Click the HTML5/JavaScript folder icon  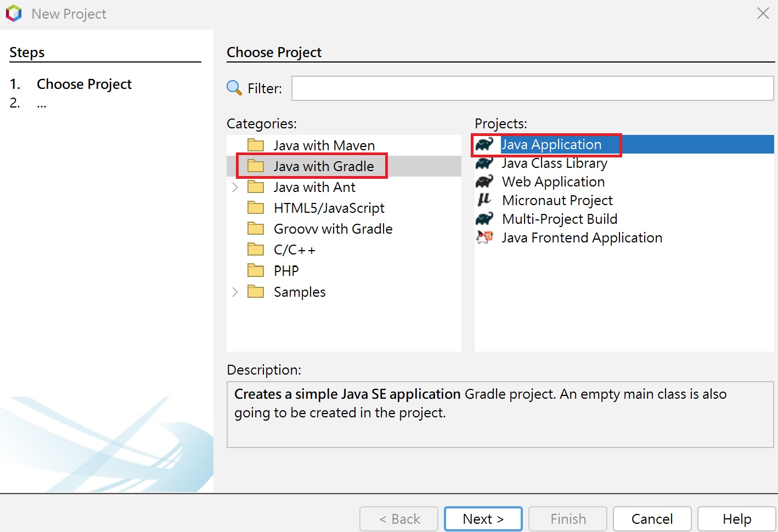(x=256, y=207)
